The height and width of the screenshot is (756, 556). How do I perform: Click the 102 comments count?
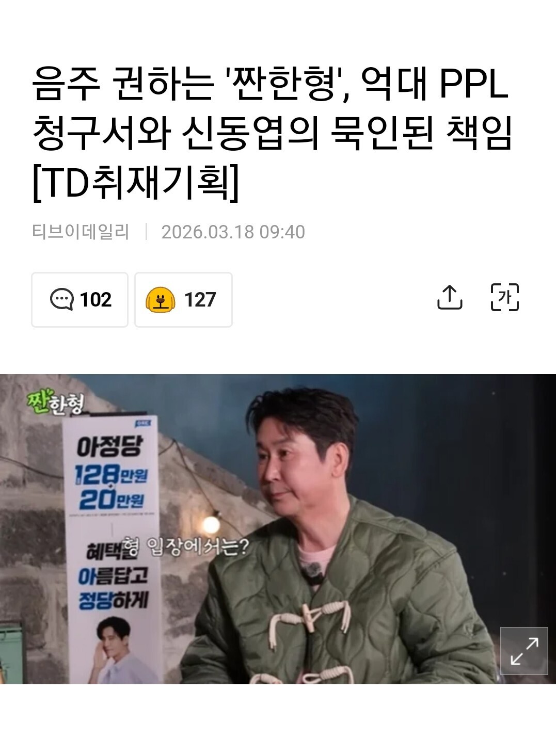[x=96, y=300]
